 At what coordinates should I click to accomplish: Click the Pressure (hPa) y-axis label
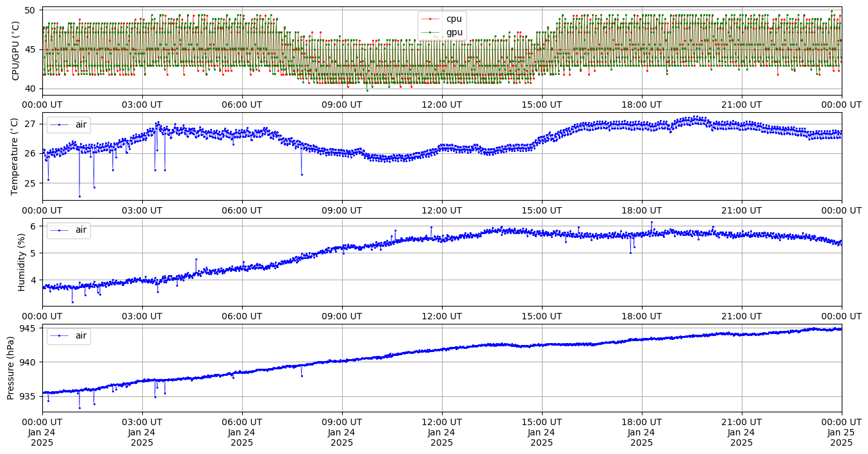(11, 367)
